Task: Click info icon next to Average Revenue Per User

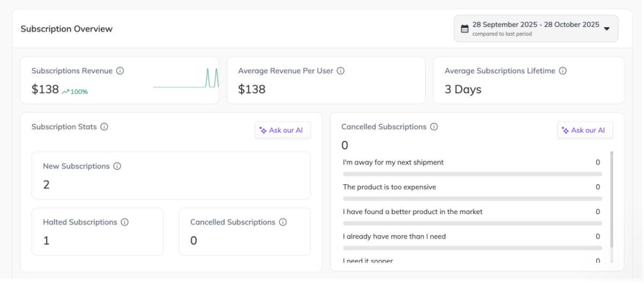Action: [340, 71]
